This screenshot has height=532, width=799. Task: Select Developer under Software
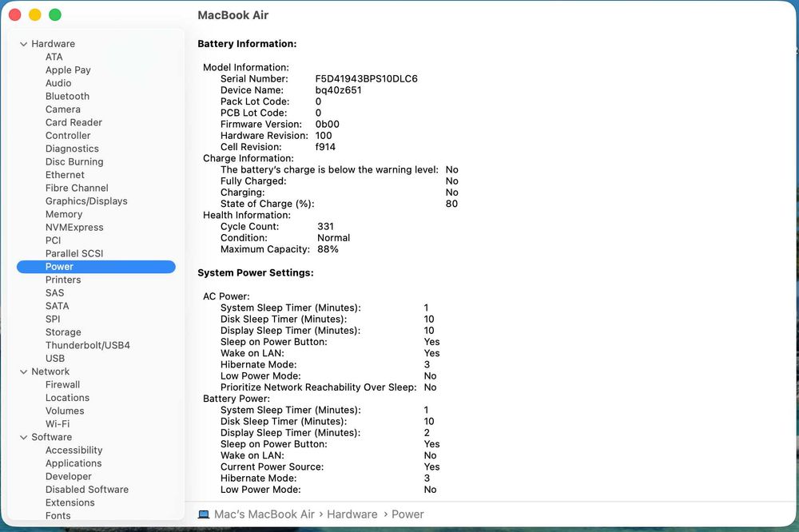(x=68, y=476)
